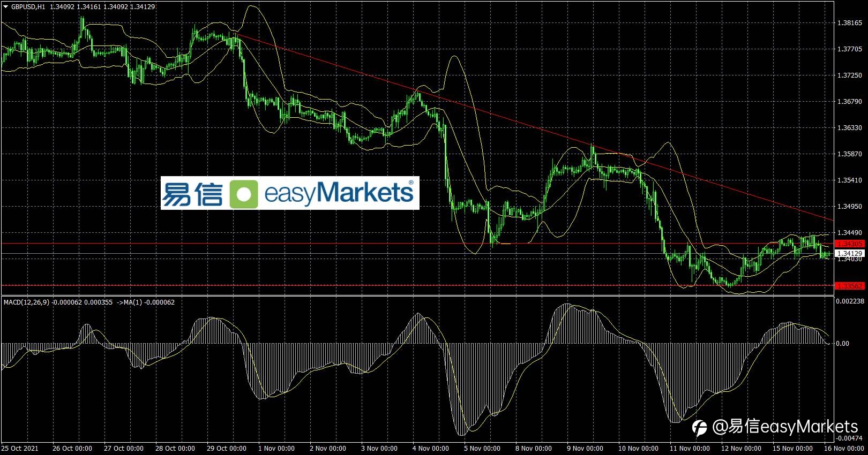This screenshot has height=455, width=868.
Task: Click the small triangle beside GBPUSD,H1
Action: click(x=5, y=7)
